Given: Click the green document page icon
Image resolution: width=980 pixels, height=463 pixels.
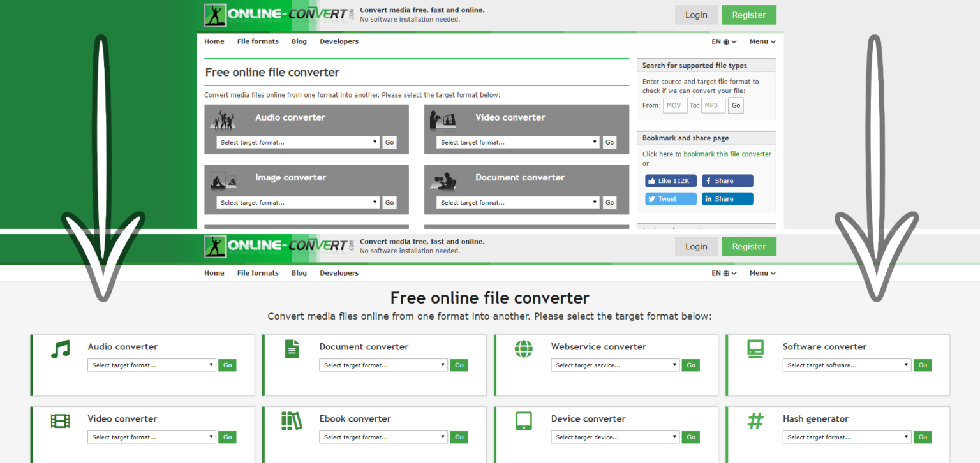Looking at the screenshot, I should [x=292, y=349].
